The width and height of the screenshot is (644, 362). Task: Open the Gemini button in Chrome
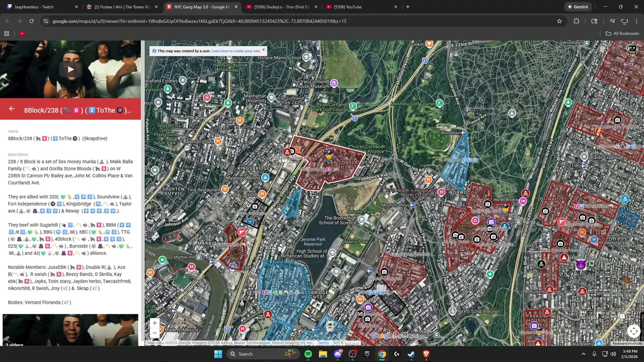point(577,7)
